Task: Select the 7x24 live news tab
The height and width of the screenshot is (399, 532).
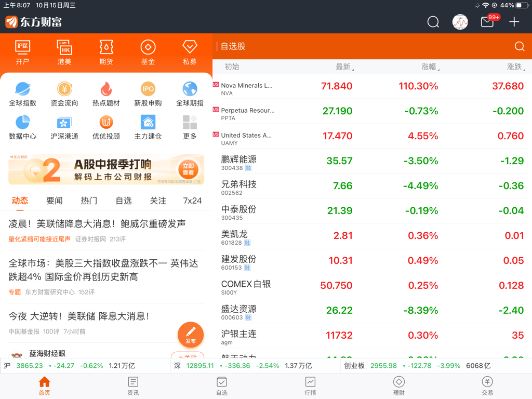Action: click(x=192, y=201)
